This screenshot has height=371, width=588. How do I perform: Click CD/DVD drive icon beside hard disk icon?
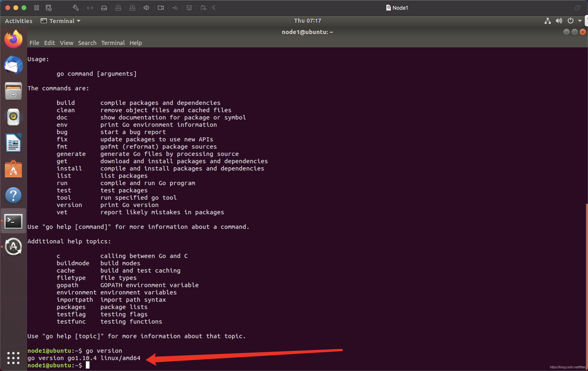118,8
